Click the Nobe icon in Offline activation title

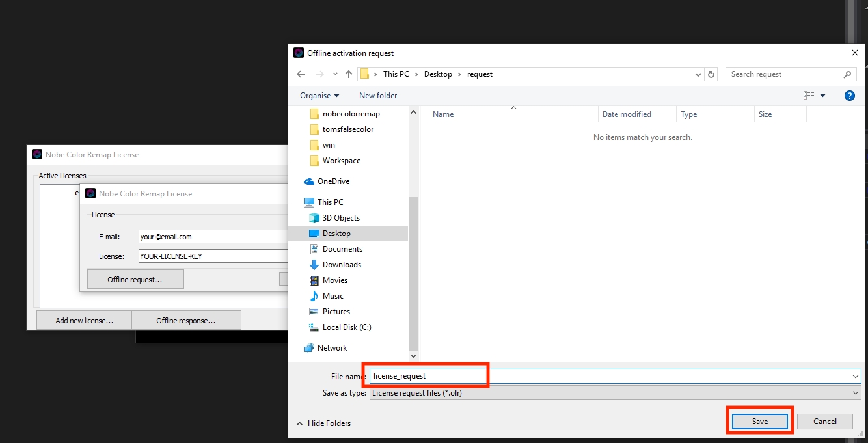click(299, 53)
